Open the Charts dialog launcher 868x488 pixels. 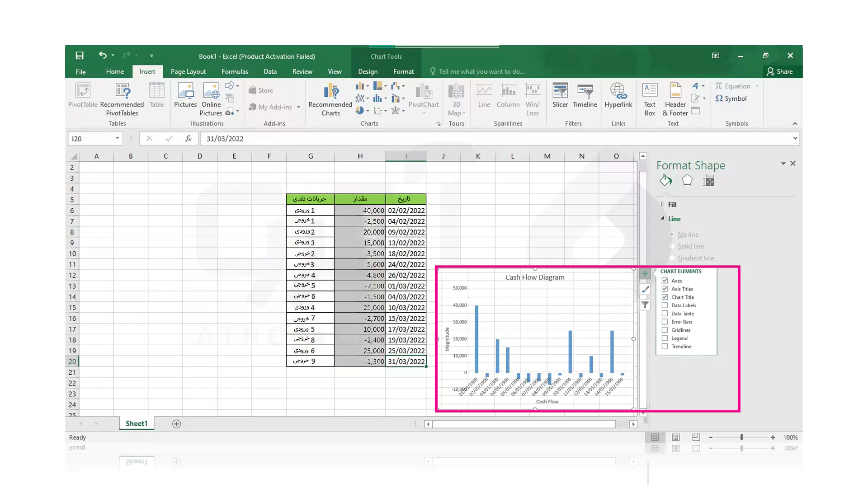click(439, 124)
